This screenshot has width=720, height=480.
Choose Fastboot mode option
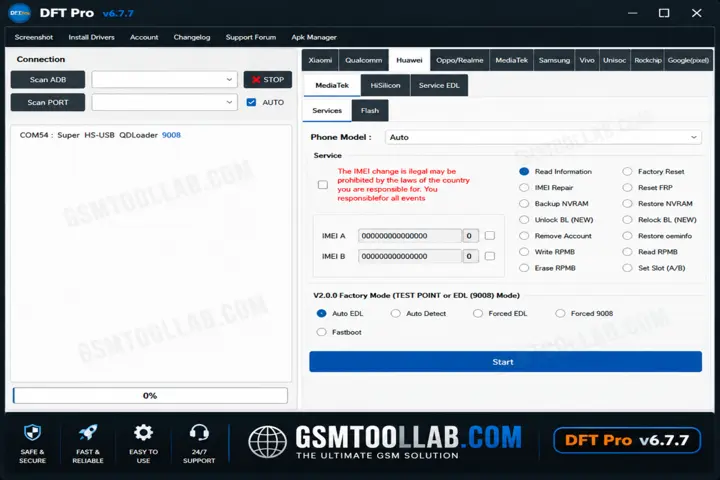point(321,332)
